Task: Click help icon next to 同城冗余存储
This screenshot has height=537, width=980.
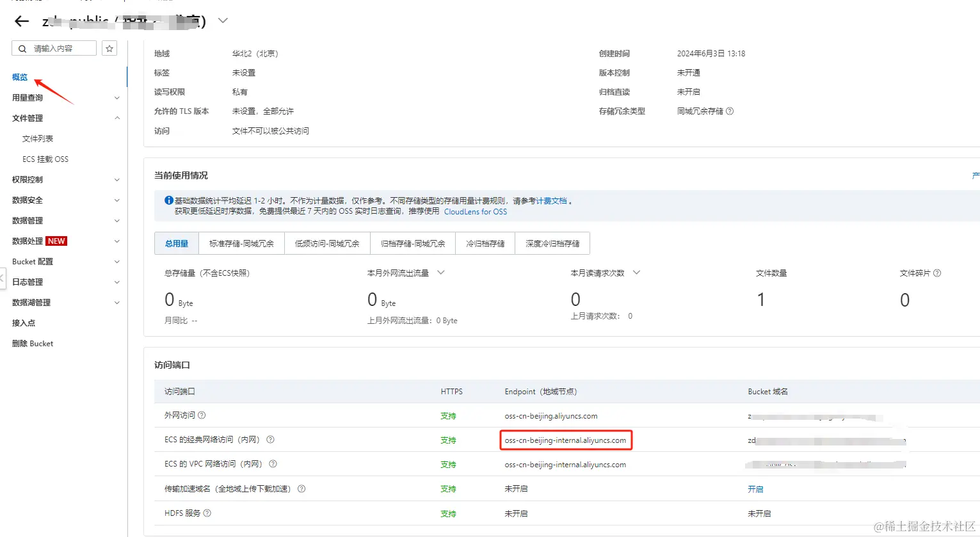Action: pos(730,111)
